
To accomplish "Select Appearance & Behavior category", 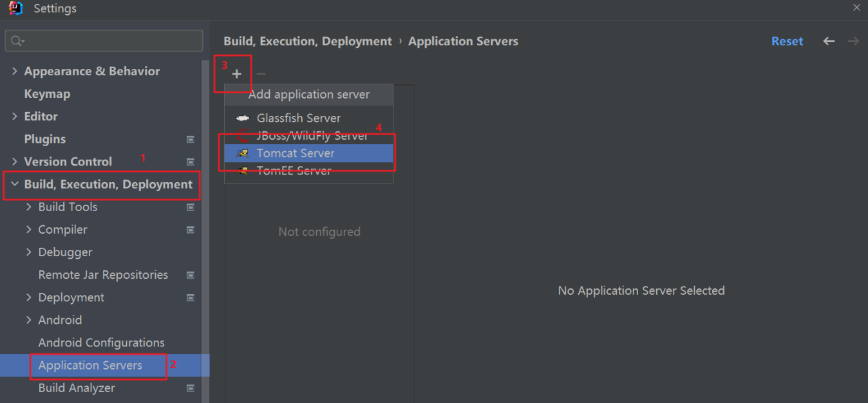I will [x=92, y=71].
